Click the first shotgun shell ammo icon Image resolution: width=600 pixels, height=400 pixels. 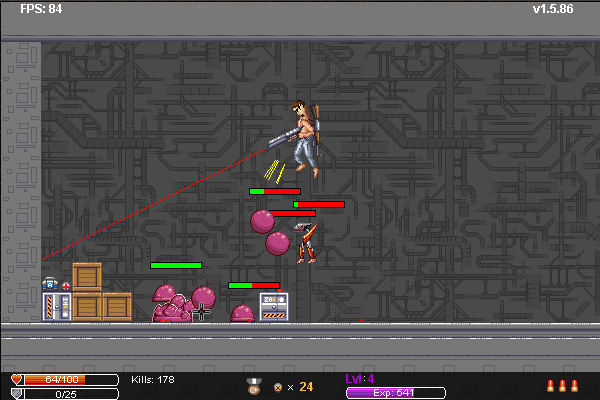coord(551,386)
